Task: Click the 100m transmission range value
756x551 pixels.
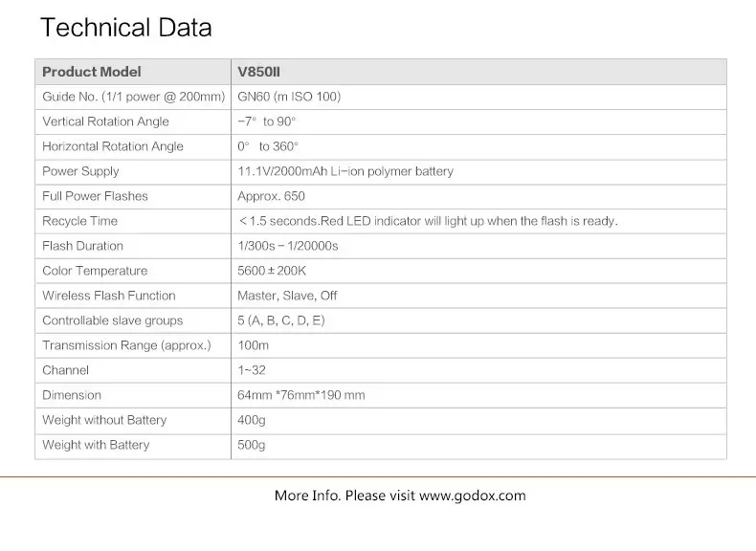Action: coord(254,345)
